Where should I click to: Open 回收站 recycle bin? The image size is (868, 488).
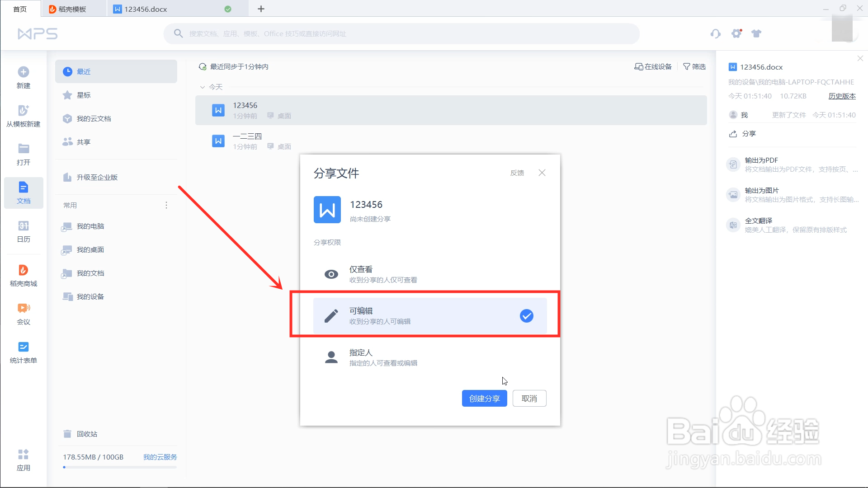116,434
